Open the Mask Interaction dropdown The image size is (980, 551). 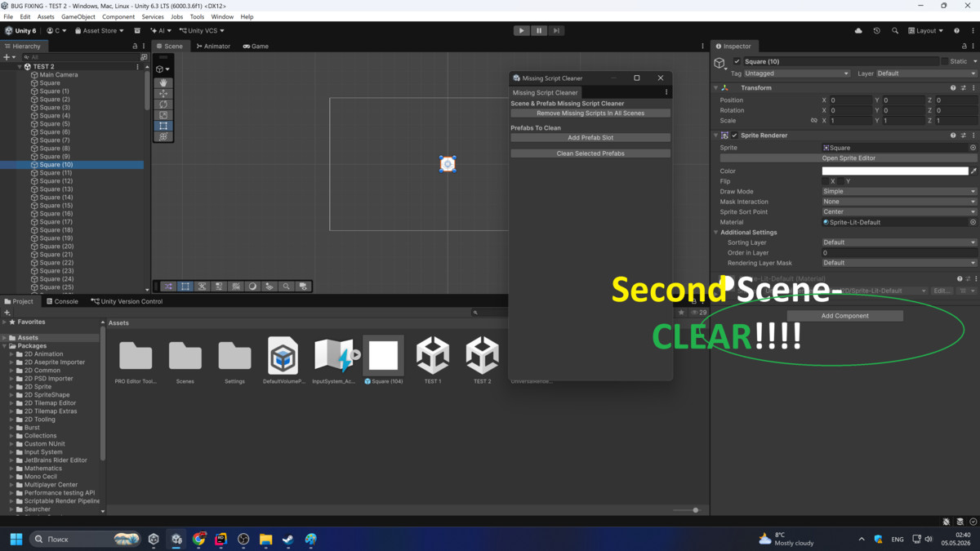(899, 202)
